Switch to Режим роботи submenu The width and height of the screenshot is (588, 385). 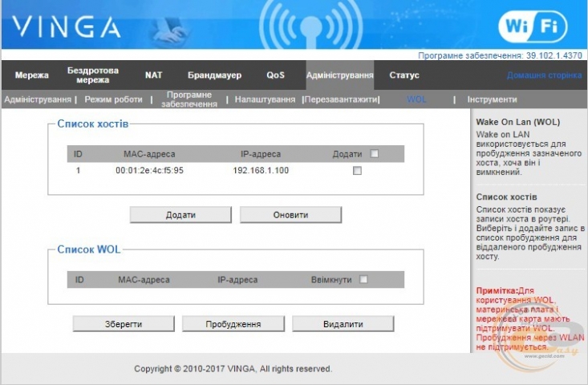point(113,99)
